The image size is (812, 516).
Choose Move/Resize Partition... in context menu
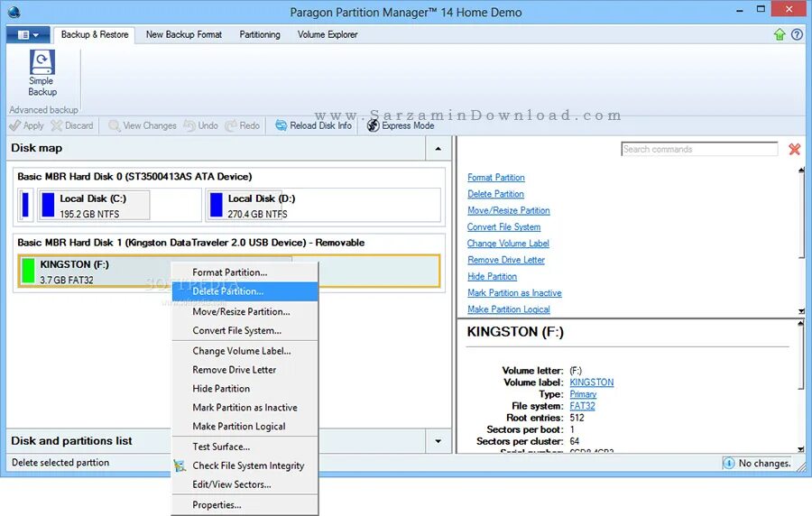245,311
